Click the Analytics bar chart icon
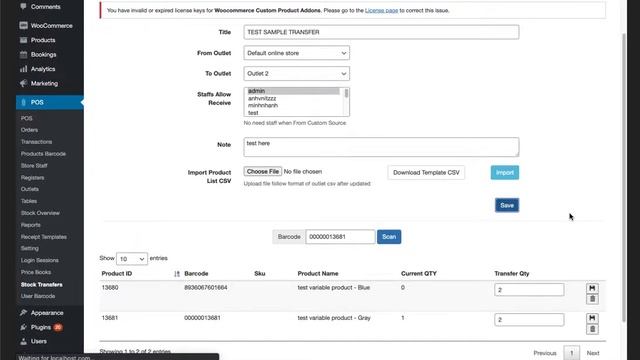 click(x=23, y=69)
